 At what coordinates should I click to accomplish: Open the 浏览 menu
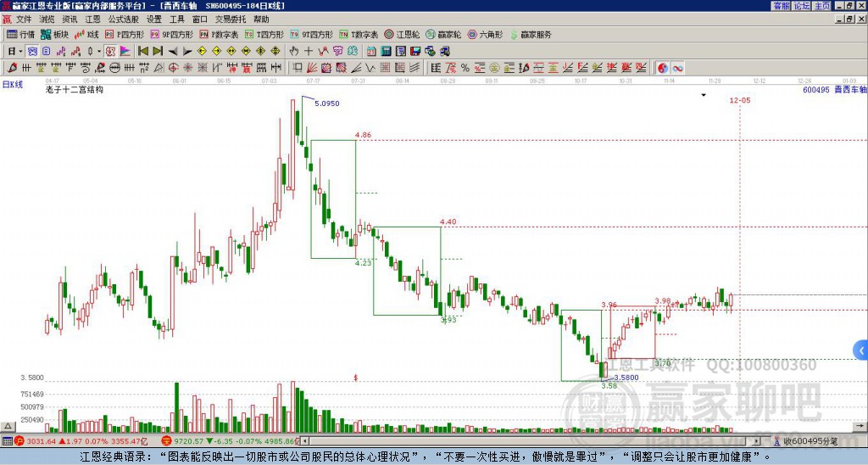click(47, 20)
